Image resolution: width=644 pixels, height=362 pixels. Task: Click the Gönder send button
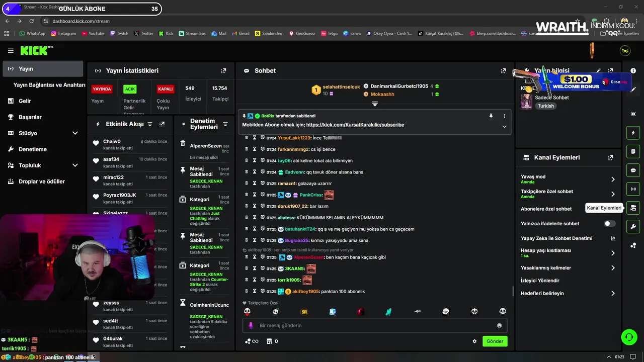pyautogui.click(x=495, y=341)
